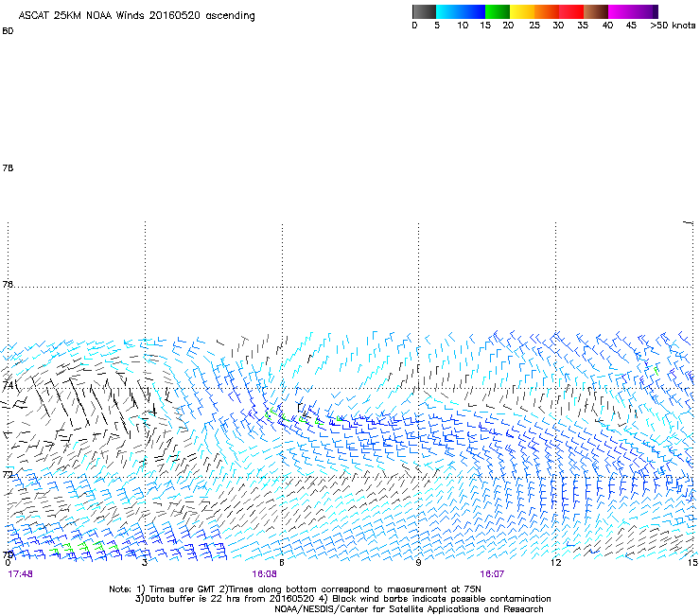Select the red 30–35 knots legend segment
The image size is (700, 615).
pos(571,11)
